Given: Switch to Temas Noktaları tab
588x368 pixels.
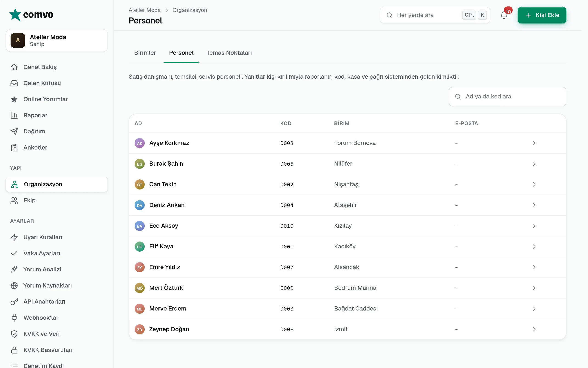Looking at the screenshot, I should click(x=229, y=53).
